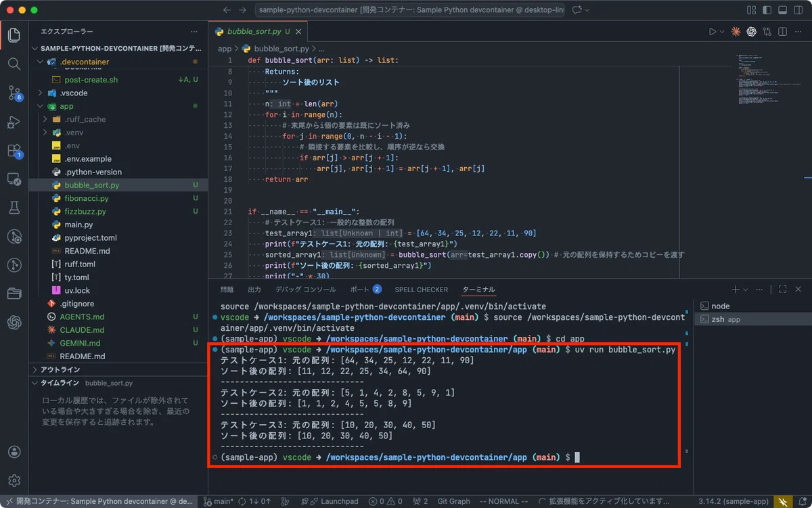Screen dimensions: 812x508
Task: Go forward with the navigation right arrow
Action: pyautogui.click(x=244, y=10)
